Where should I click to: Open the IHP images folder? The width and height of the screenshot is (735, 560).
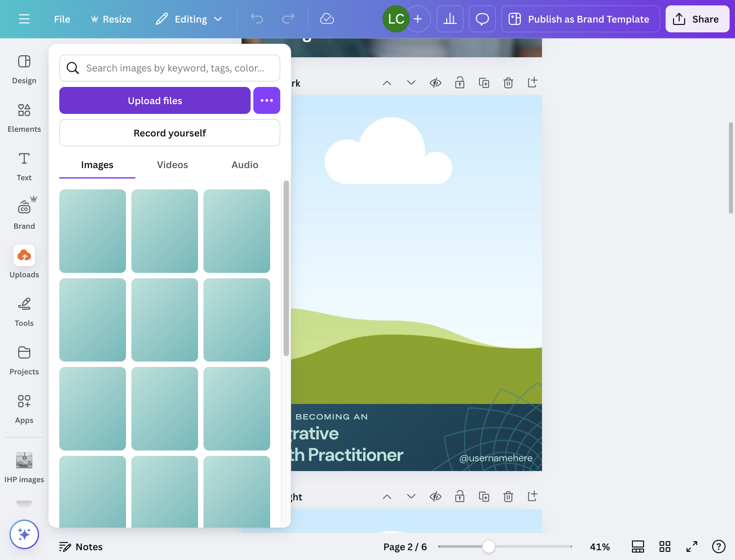[x=24, y=468]
